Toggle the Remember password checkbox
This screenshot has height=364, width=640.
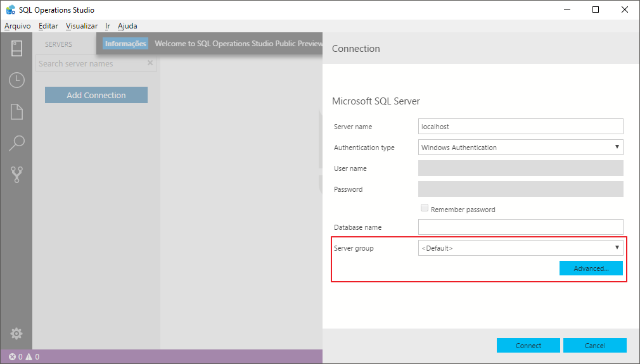point(425,208)
